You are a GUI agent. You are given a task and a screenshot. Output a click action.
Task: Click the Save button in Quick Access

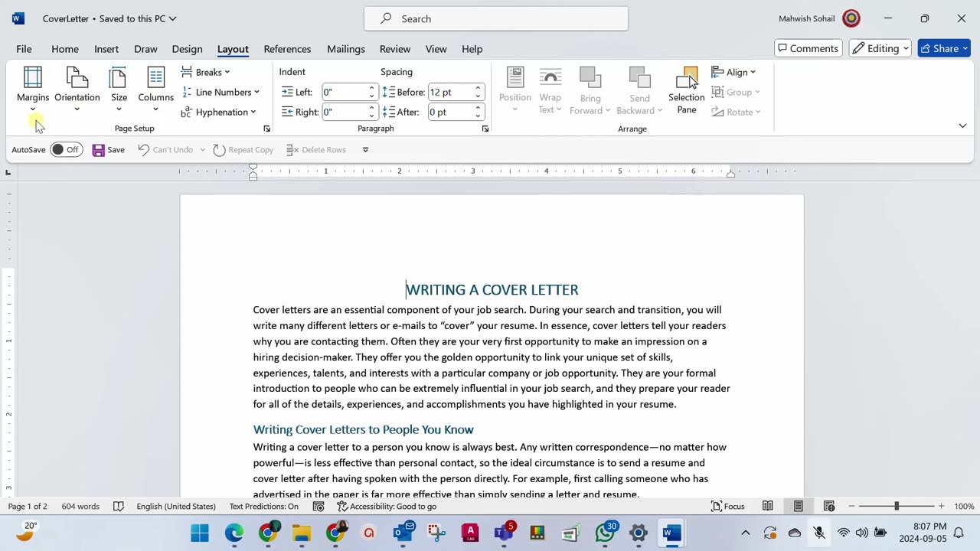pyautogui.click(x=109, y=150)
